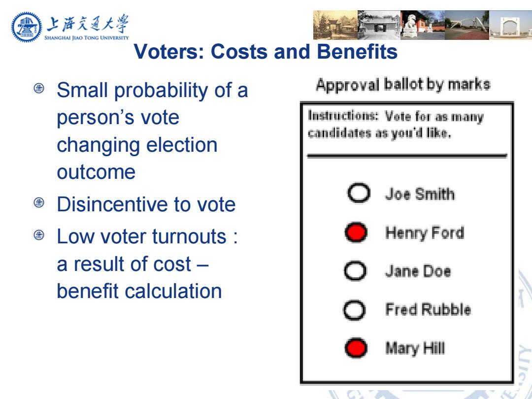Deselect the red Mary Hill ballot circle
The height and width of the screenshot is (399, 532).
[x=356, y=348]
